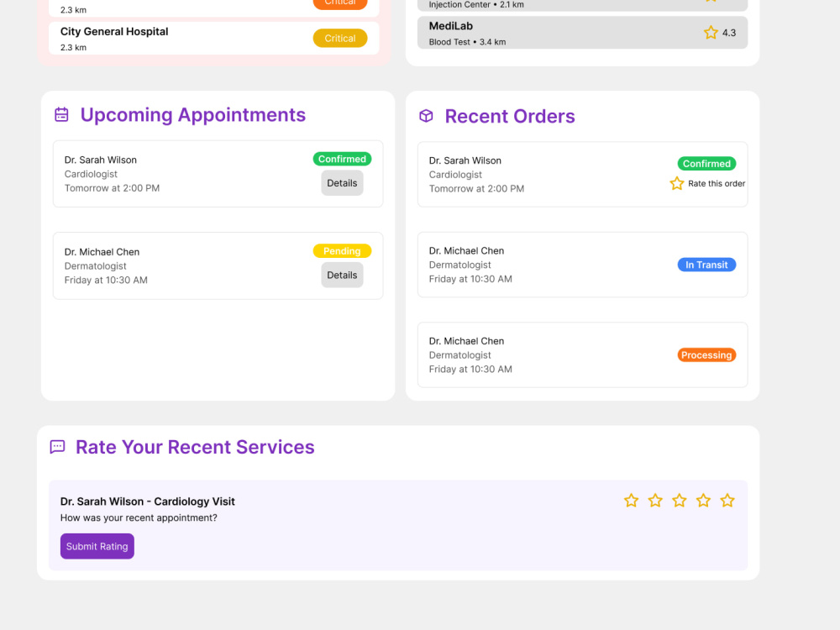Select the third rating star for Cardiology Visit
Viewport: 840px width, 630px height.
click(x=680, y=501)
